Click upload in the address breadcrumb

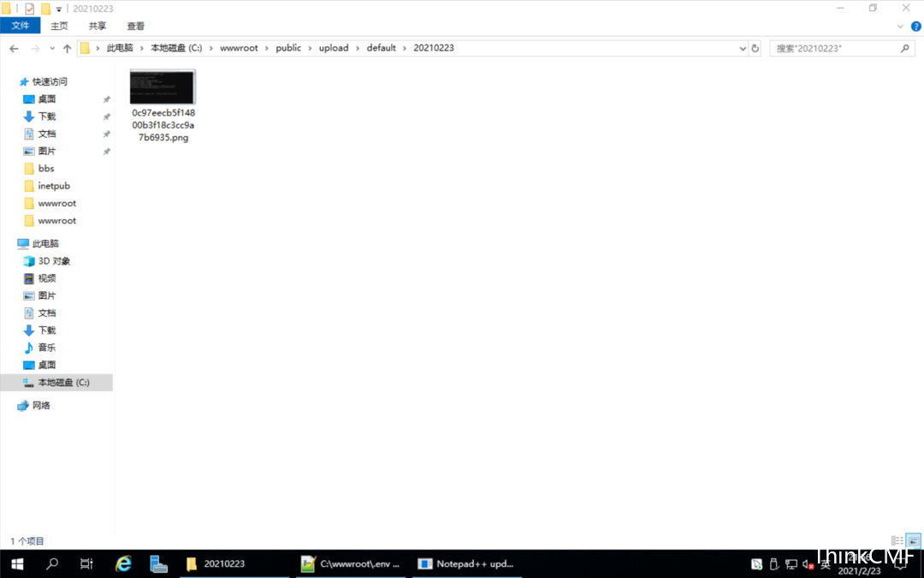pos(334,48)
